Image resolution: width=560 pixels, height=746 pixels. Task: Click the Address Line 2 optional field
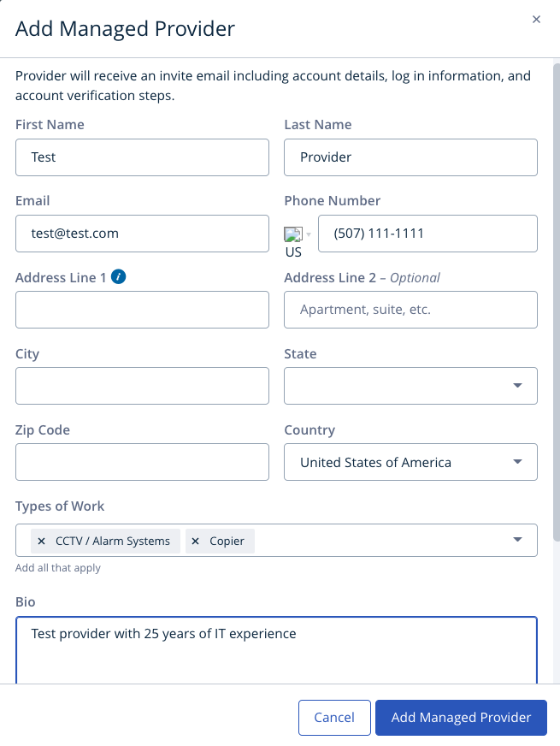click(x=410, y=310)
